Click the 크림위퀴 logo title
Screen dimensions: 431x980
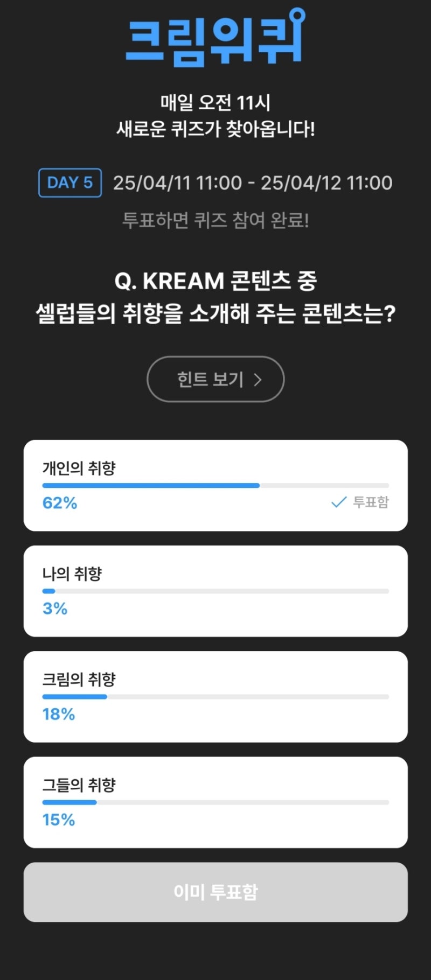click(215, 38)
